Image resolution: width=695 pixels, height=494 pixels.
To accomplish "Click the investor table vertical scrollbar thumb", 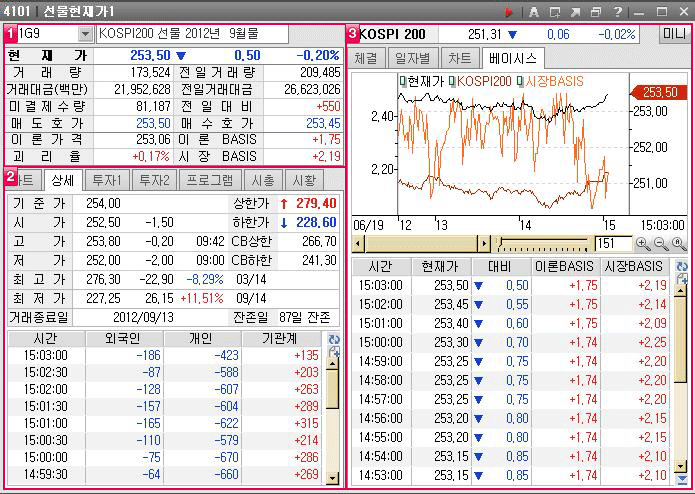I will (x=332, y=389).
